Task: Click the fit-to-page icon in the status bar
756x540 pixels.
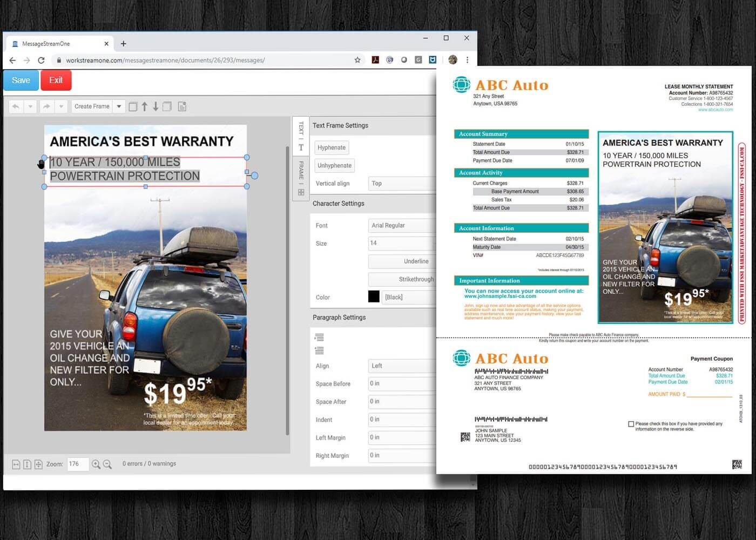Action: pyautogui.click(x=38, y=464)
